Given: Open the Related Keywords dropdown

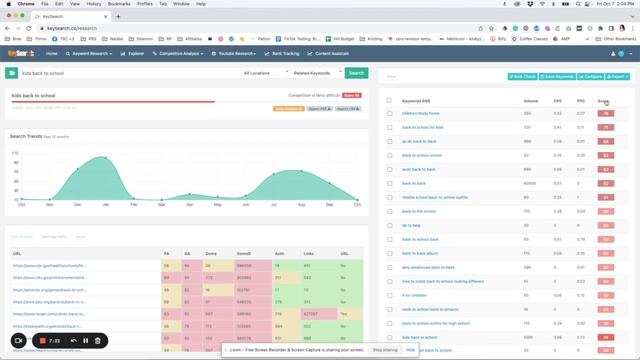Looking at the screenshot, I should [x=317, y=73].
